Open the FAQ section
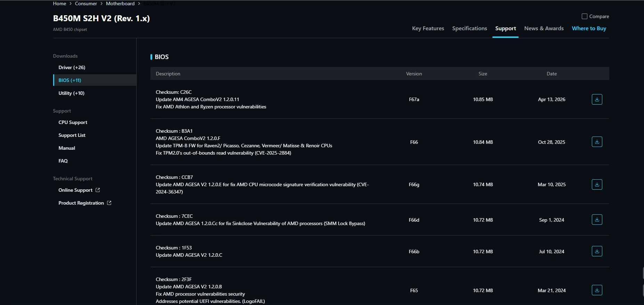 pos(63,161)
